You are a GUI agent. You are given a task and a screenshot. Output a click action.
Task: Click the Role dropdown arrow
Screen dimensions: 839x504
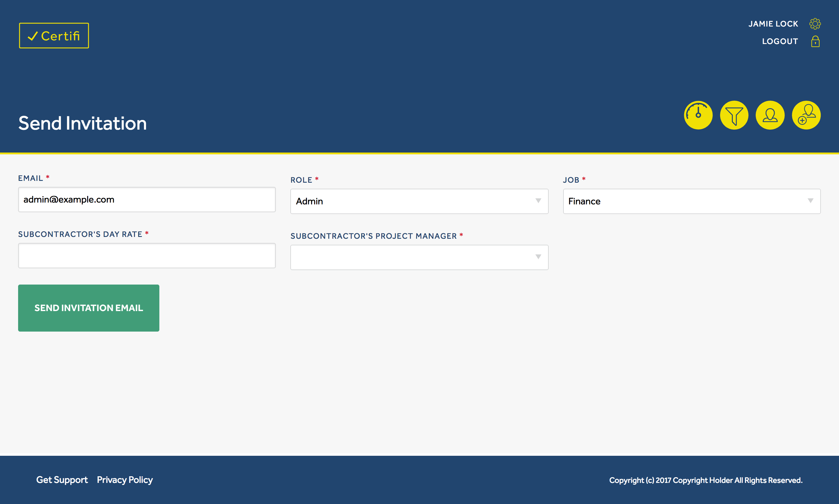pyautogui.click(x=538, y=201)
